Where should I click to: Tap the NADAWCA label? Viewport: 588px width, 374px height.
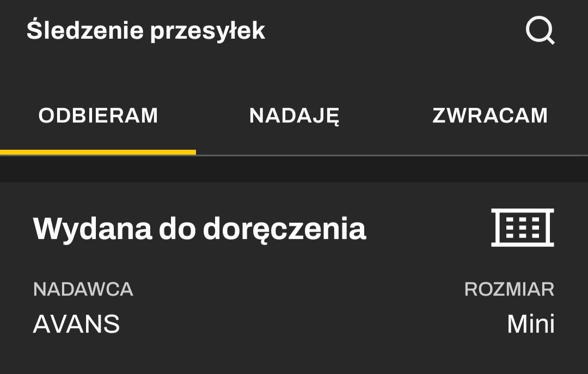(x=83, y=289)
